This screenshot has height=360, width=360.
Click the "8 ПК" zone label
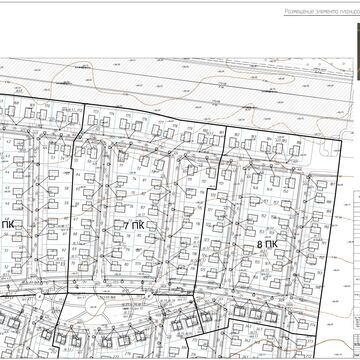[x=267, y=245]
